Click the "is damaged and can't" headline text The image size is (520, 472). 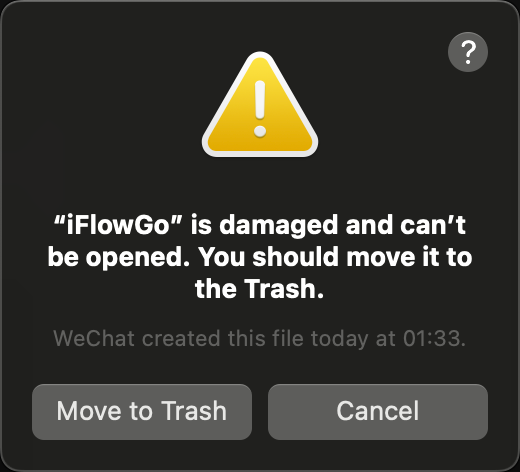coord(328,225)
